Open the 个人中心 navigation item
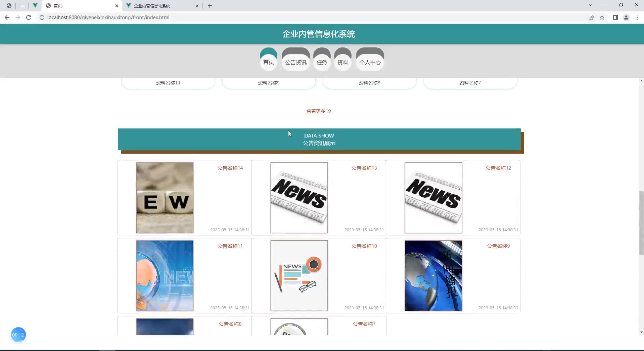 pos(370,60)
